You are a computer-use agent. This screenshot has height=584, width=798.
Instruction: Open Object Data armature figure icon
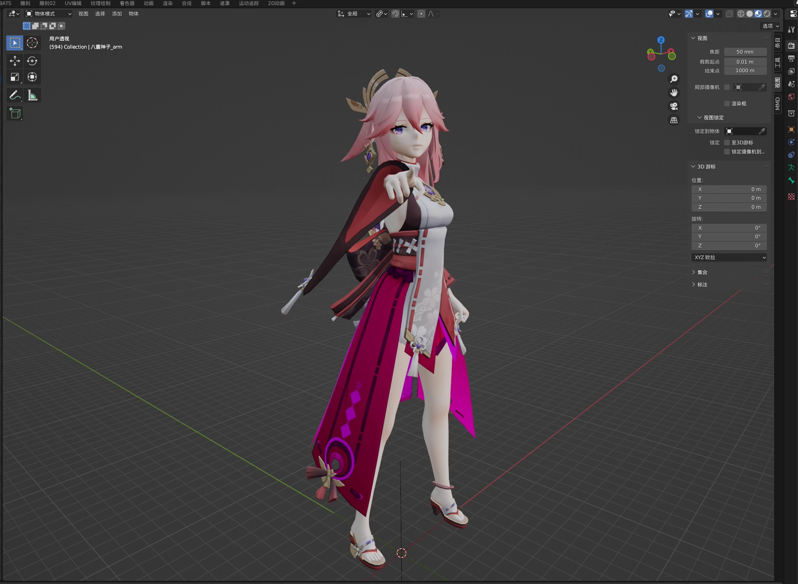pos(791,167)
